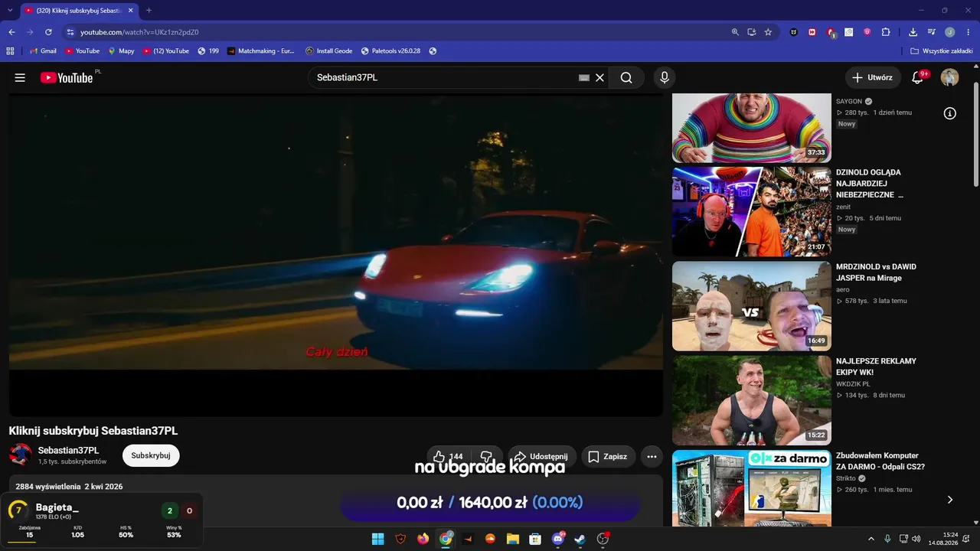Viewport: 980px width, 551px height.
Task: Reload the page with the refresh icon
Action: 48,32
